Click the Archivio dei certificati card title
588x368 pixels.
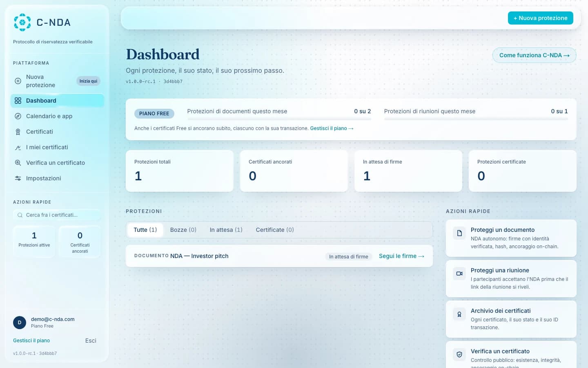click(x=501, y=311)
